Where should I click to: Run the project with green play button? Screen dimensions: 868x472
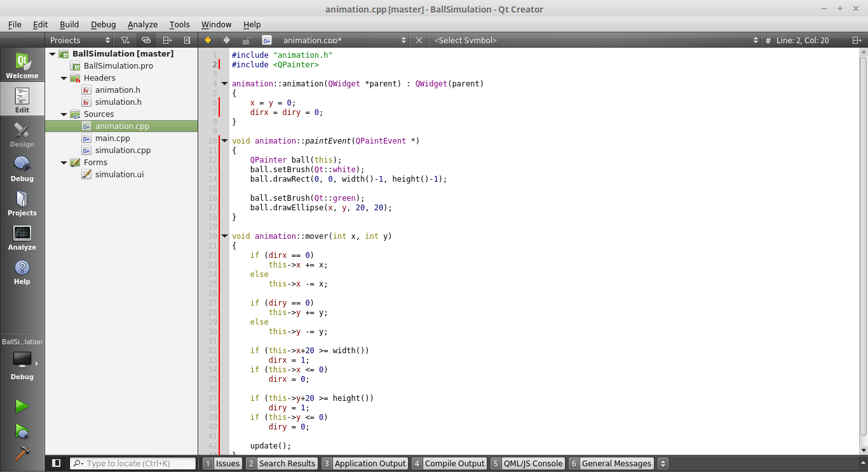(x=22, y=406)
